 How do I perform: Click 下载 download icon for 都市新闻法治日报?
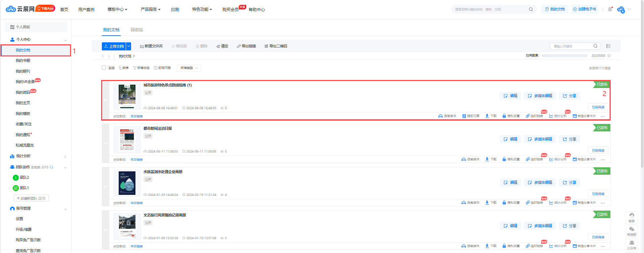[x=487, y=159]
